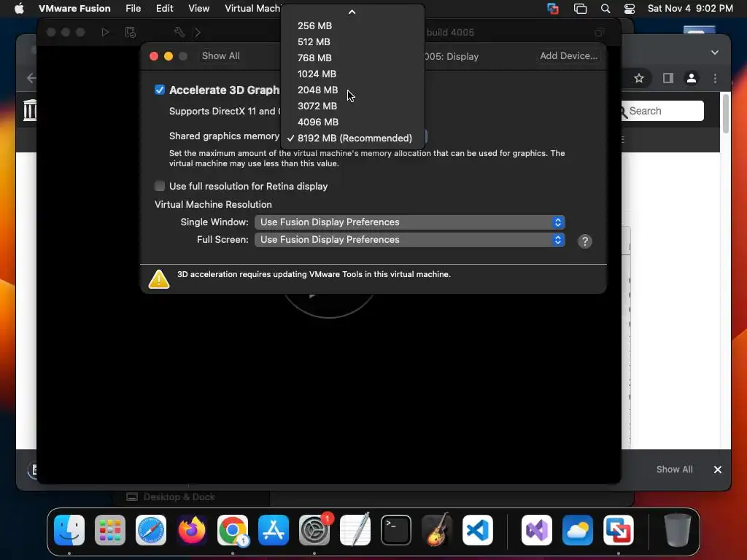Click the yellow warning triangle icon
Image resolution: width=747 pixels, height=560 pixels.
159,279
